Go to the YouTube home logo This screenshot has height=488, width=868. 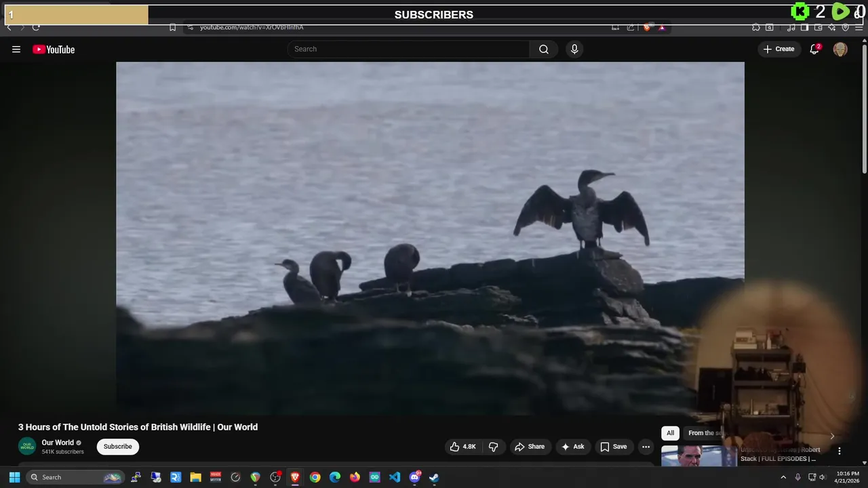pos(54,49)
